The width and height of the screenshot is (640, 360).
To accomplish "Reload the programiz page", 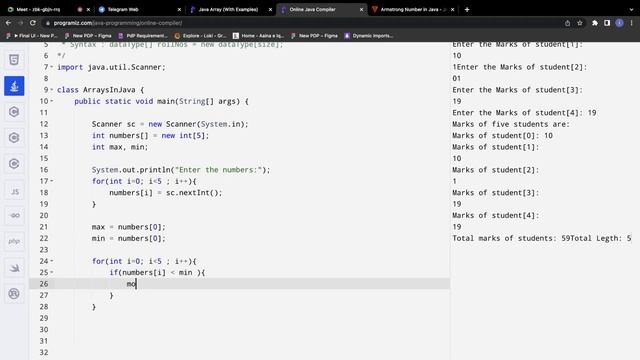I will [33, 23].
